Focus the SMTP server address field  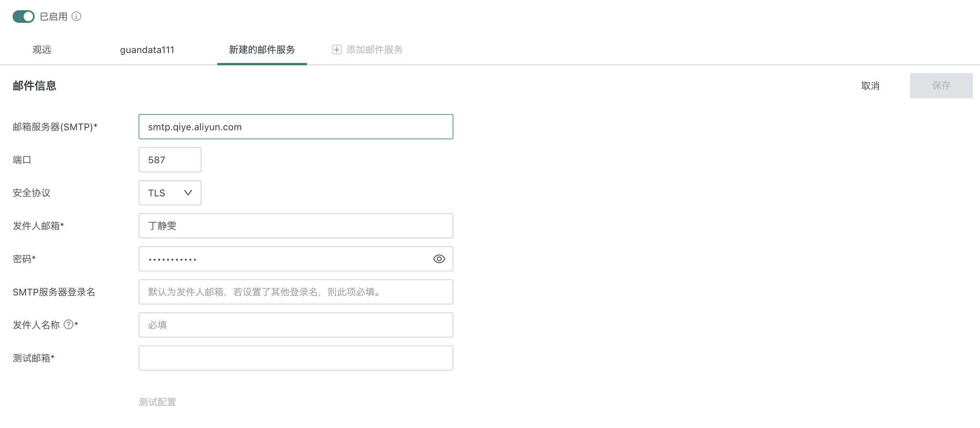[296, 127]
